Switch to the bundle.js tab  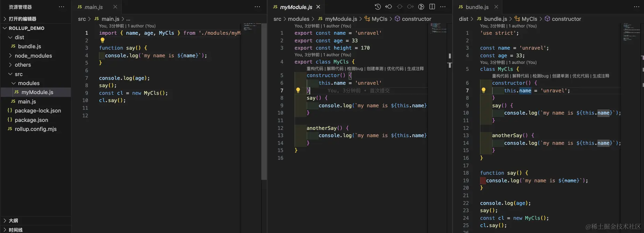click(x=477, y=7)
